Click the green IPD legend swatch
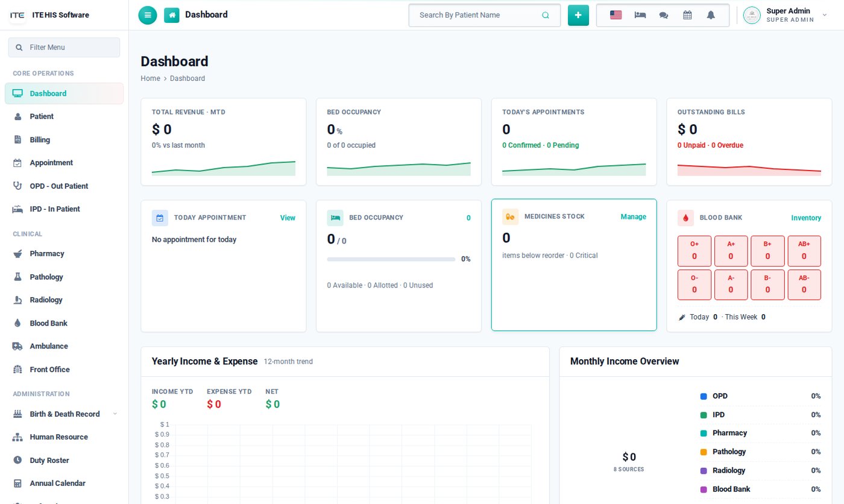 coord(703,415)
